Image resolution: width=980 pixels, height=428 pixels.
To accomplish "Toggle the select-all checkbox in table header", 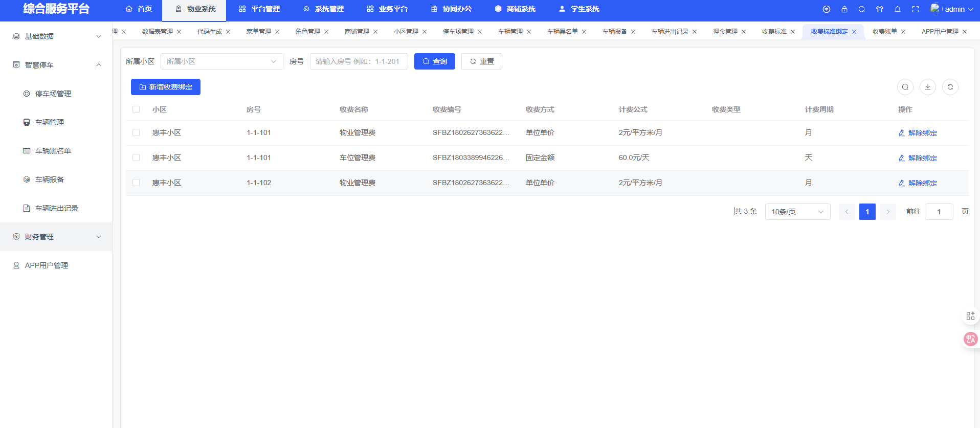I will click(x=136, y=109).
